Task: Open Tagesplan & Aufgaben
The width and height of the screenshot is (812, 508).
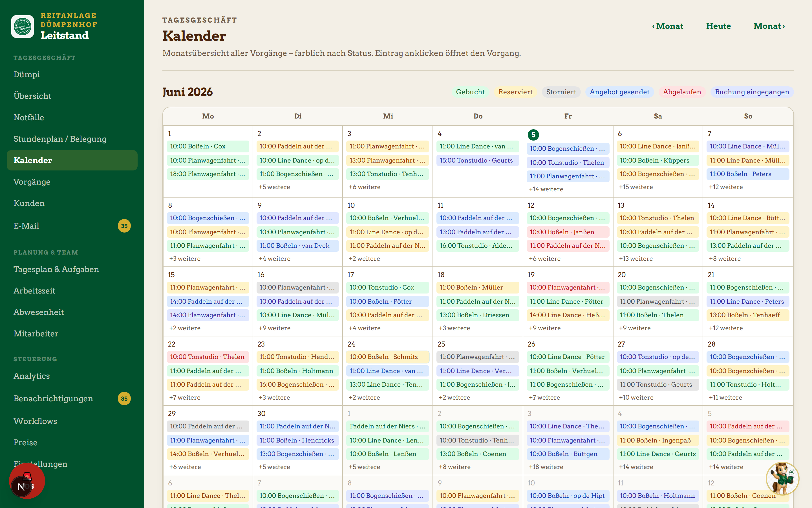Action: point(72,269)
